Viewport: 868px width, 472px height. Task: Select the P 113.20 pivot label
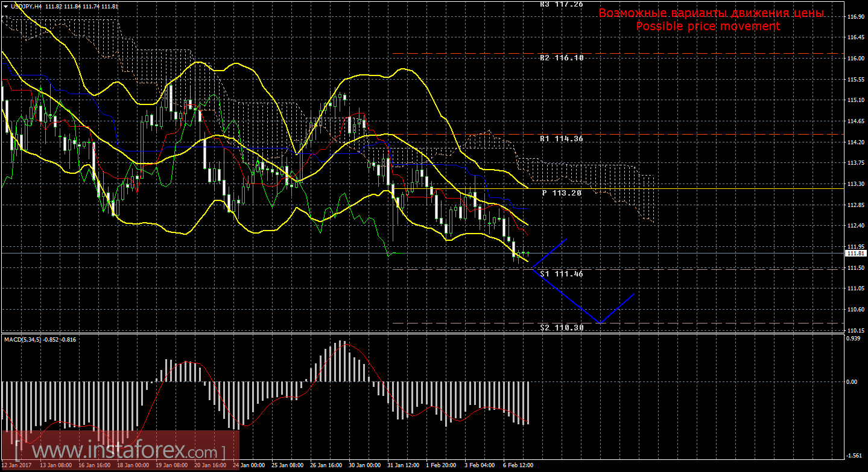[561, 193]
